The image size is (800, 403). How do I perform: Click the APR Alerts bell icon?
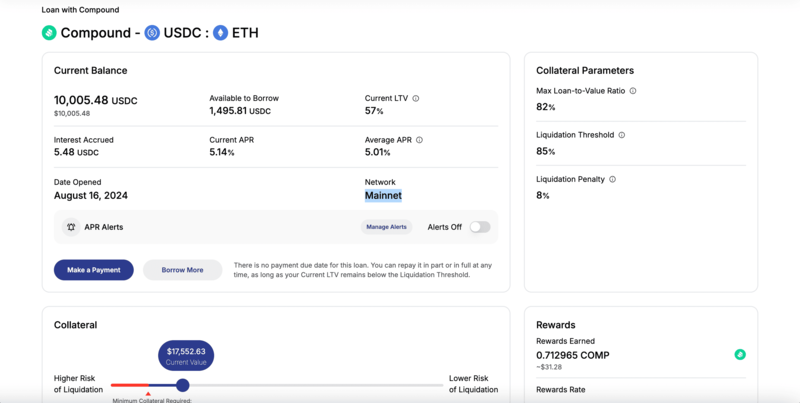[x=71, y=227]
